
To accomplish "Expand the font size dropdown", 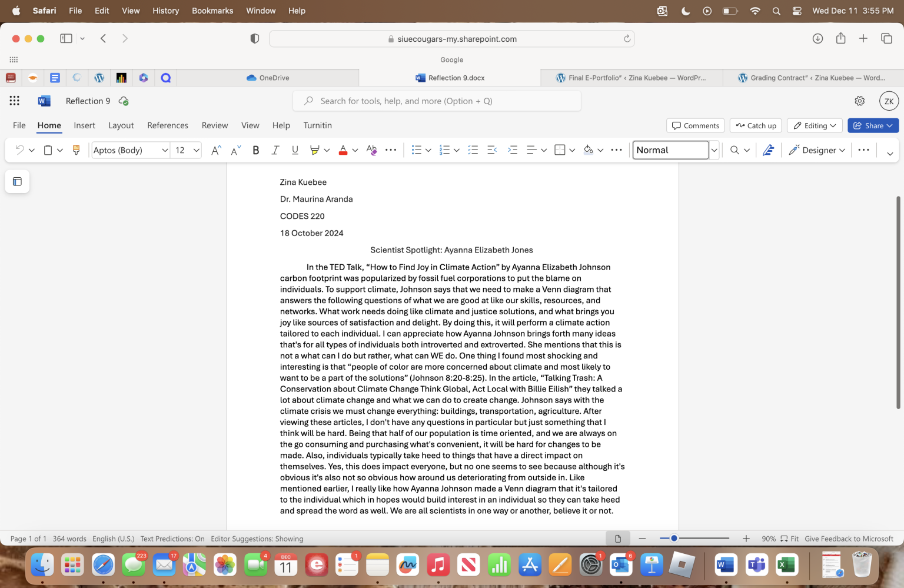I will 196,150.
